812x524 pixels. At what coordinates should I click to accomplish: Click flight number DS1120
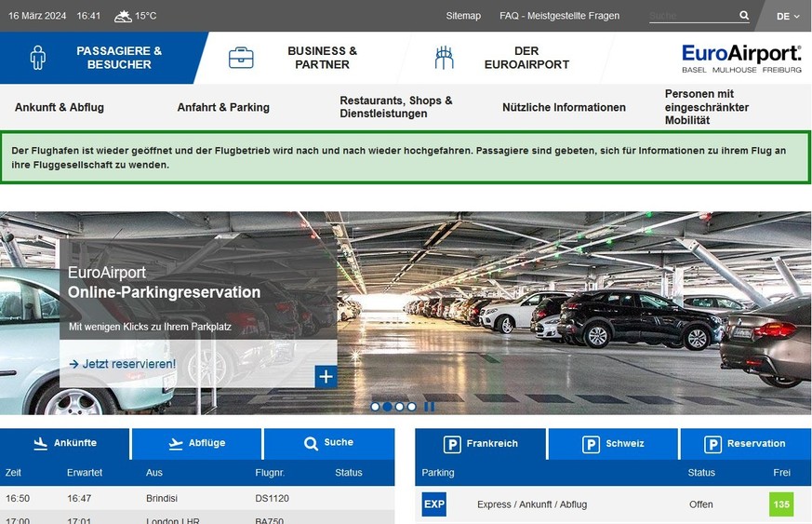coord(272,499)
